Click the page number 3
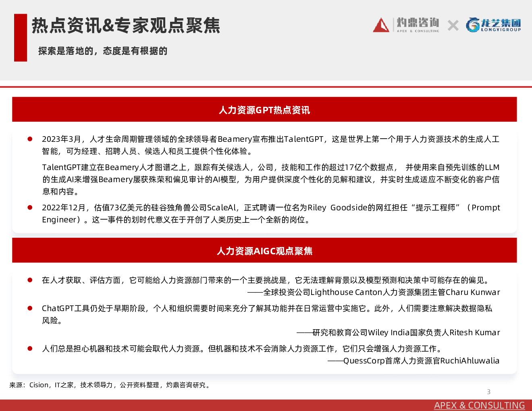Image resolution: width=532 pixels, height=411 pixels. point(488,392)
